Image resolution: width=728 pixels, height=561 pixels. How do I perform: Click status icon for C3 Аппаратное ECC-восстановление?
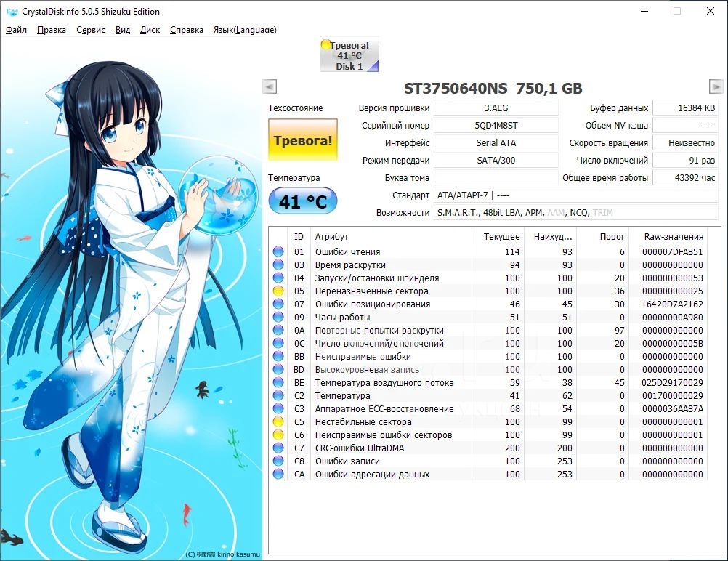tap(278, 408)
